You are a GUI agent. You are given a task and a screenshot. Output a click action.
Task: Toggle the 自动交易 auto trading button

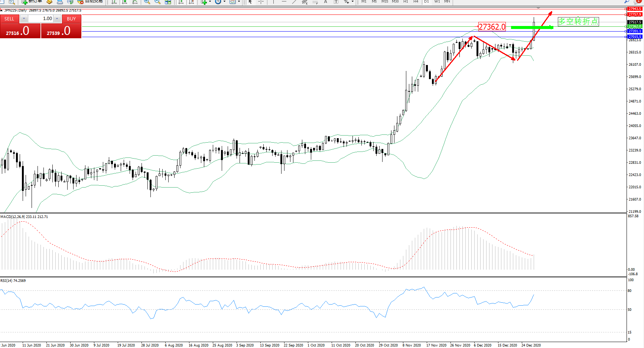(x=90, y=1)
